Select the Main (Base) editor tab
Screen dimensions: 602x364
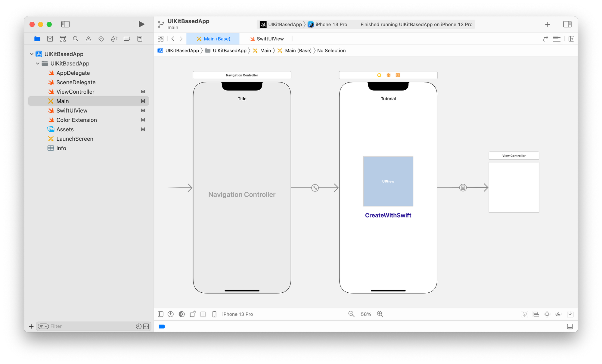(x=214, y=39)
